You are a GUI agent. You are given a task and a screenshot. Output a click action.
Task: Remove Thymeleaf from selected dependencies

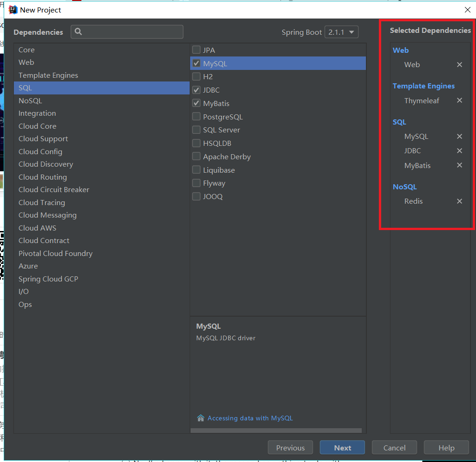click(459, 100)
